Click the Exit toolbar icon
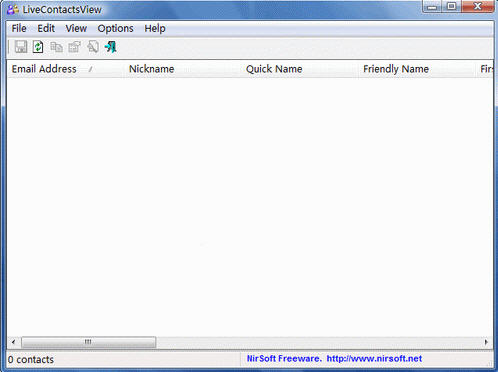This screenshot has width=498, height=372. 111,47
